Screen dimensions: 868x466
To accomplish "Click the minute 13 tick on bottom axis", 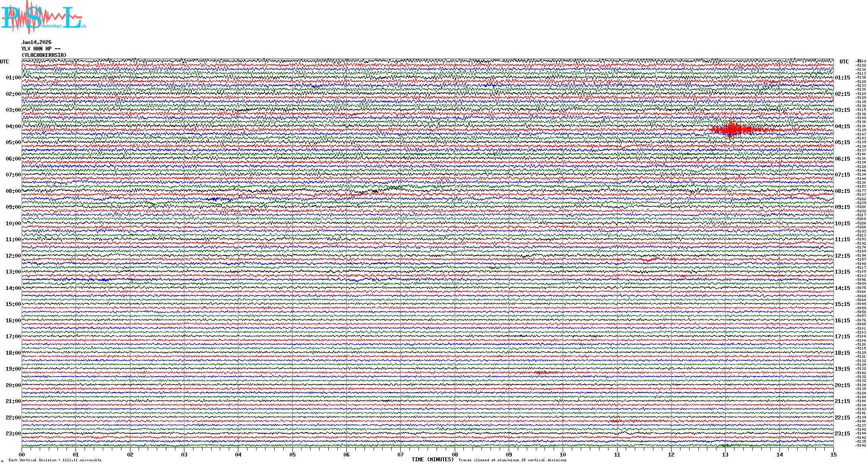I will (725, 454).
